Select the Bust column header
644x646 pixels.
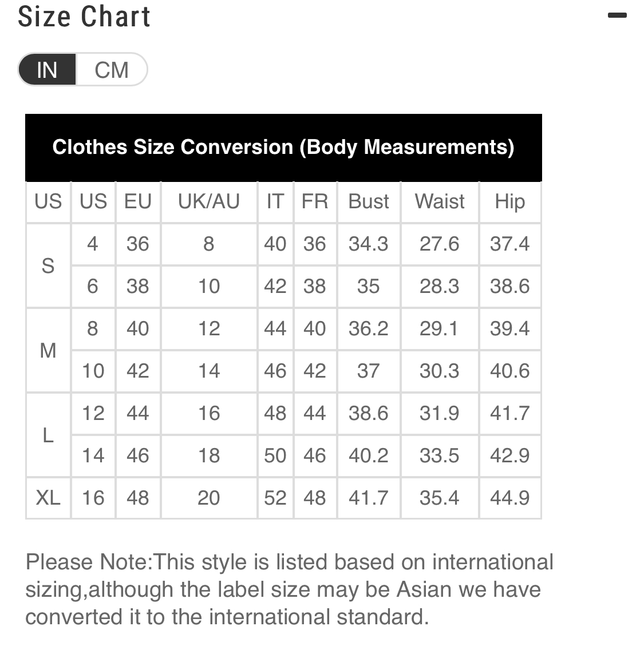coord(369,202)
